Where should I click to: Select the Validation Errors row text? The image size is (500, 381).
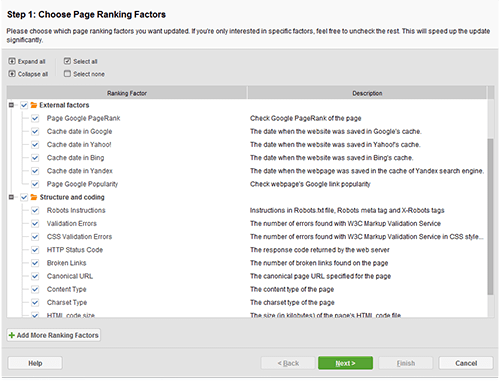(72, 224)
